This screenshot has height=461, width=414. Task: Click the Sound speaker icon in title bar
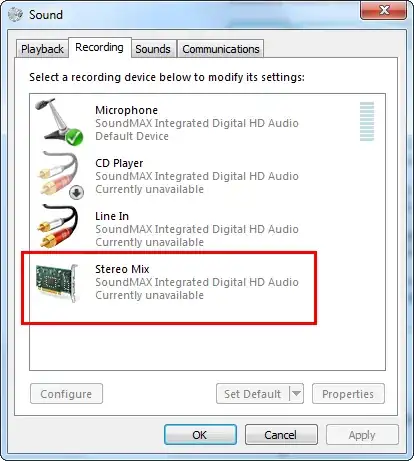[x=16, y=14]
